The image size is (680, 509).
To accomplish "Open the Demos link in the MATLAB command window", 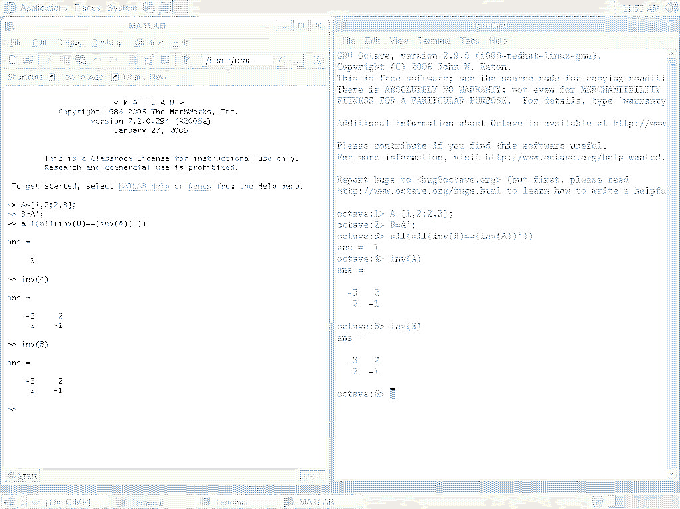I will 200,185.
